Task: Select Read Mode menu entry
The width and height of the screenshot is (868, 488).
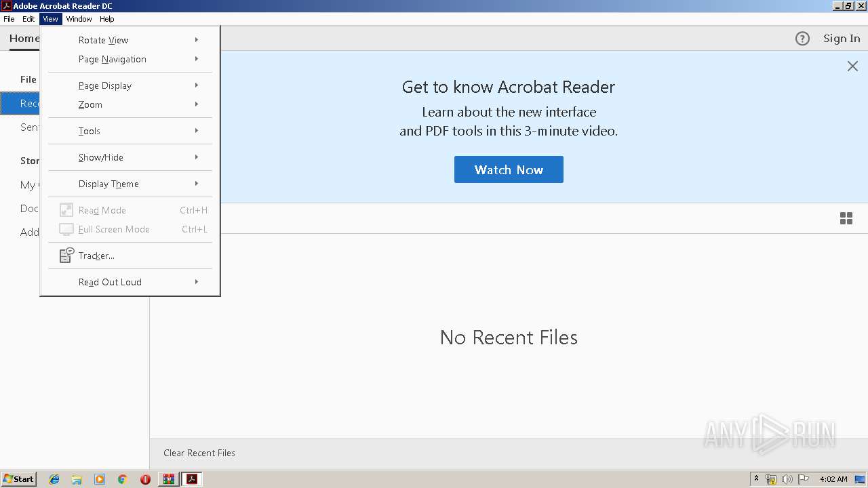Action: tap(130, 210)
